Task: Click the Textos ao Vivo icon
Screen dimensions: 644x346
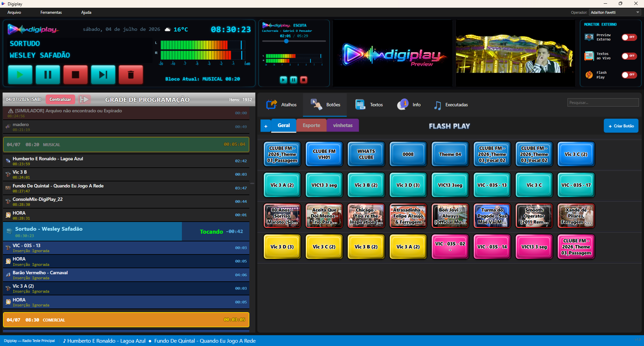Action: tap(589, 56)
